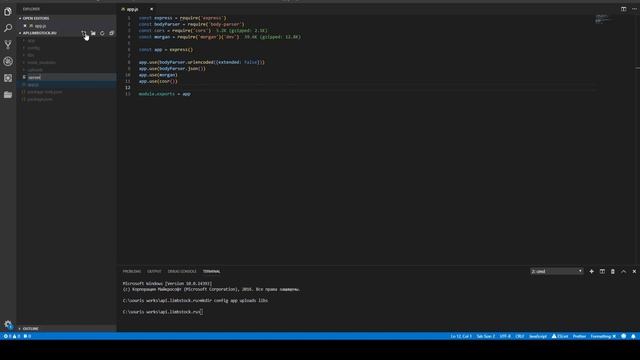640x360 pixels.
Task: Click the ESLint warning status item
Action: pyautogui.click(x=560, y=336)
